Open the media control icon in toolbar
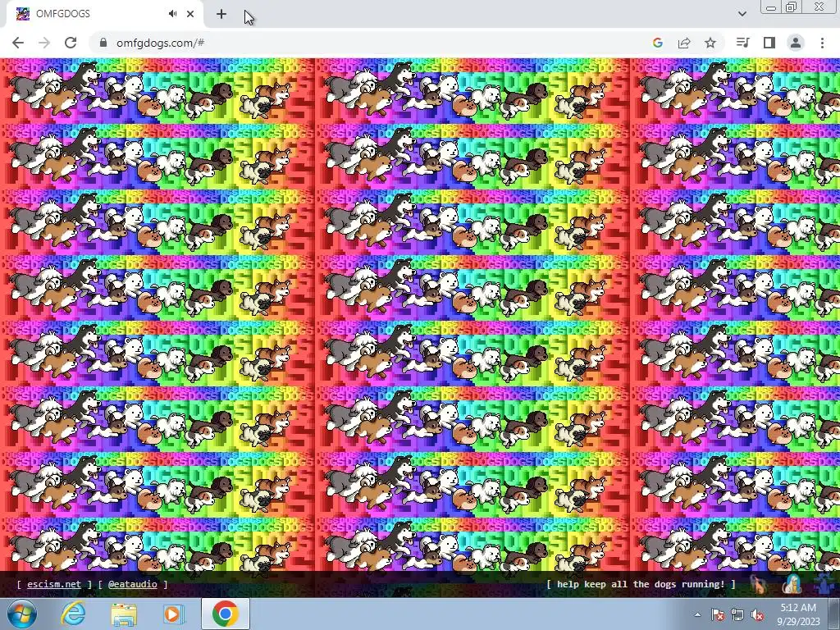This screenshot has height=630, width=840. (743, 43)
